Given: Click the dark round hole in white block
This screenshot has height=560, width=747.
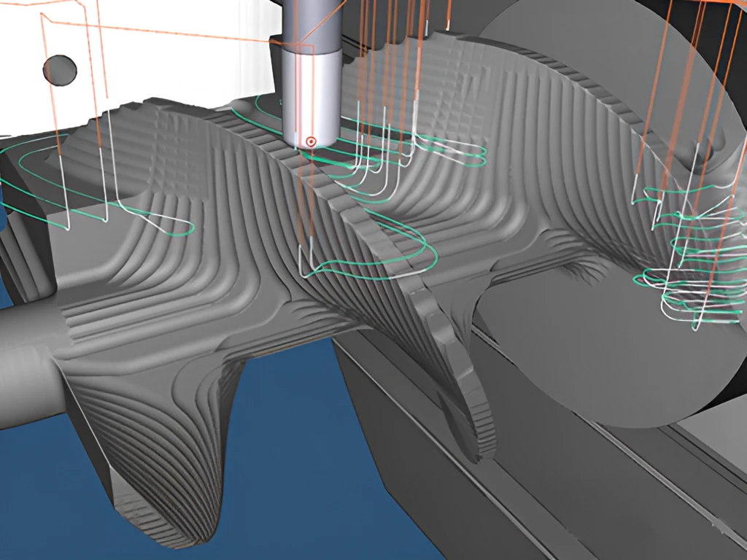Looking at the screenshot, I should [x=60, y=71].
